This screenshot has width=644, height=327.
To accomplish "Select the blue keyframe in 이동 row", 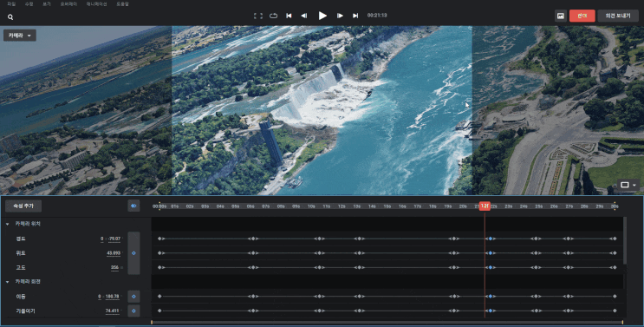I will 490,296.
